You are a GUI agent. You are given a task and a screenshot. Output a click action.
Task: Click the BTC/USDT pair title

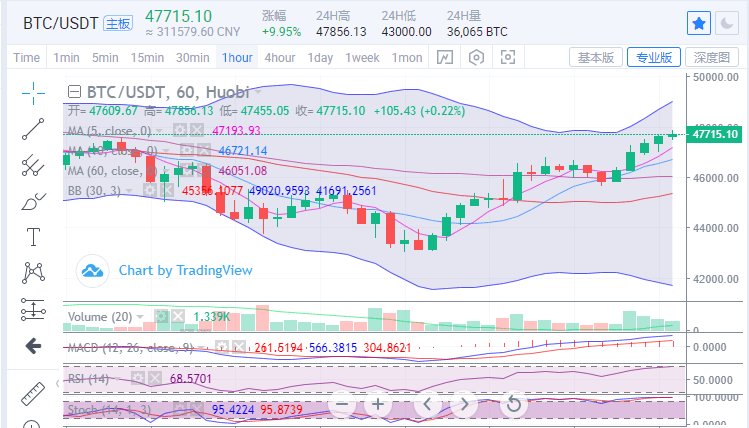coord(61,23)
